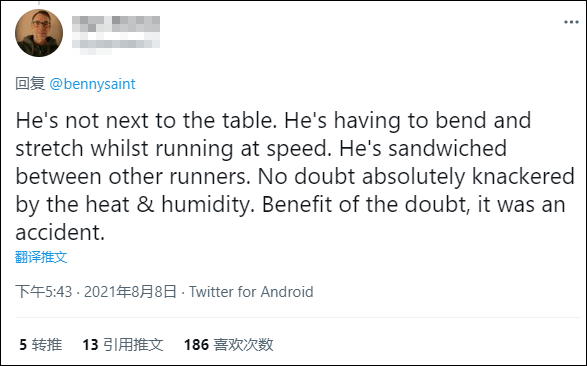Click the likes count number 186

point(196,345)
